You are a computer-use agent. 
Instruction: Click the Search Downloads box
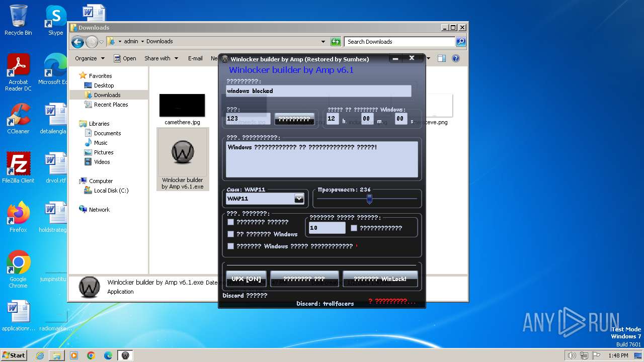(x=400, y=42)
